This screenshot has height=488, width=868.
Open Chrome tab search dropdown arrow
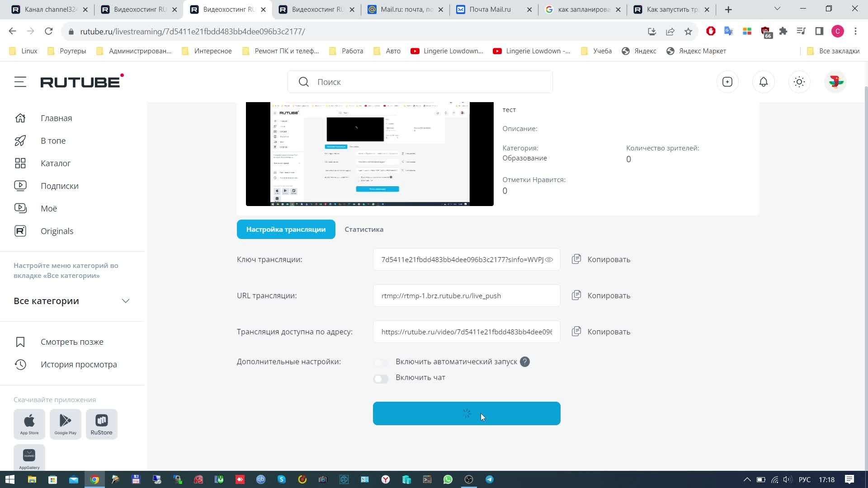[x=777, y=9]
